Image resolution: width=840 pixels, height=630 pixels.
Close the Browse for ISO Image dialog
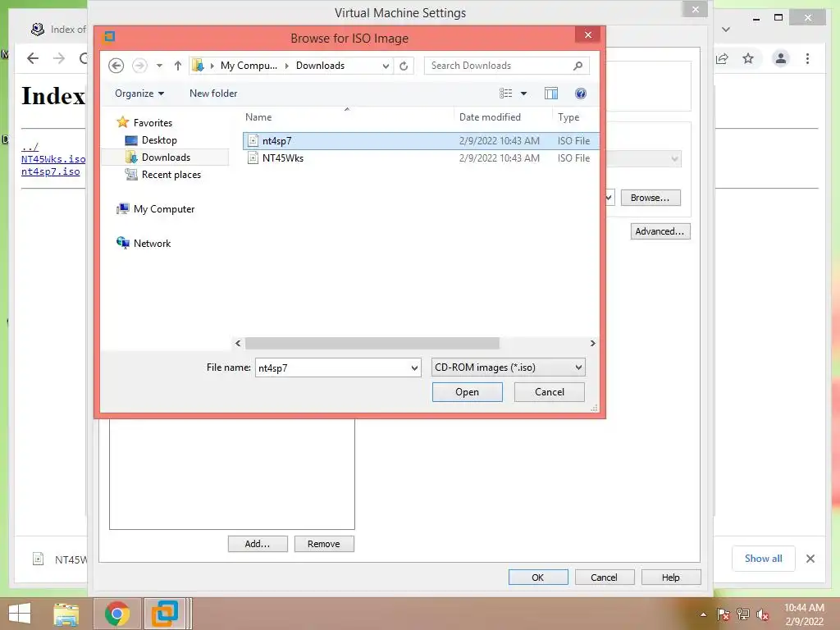pyautogui.click(x=587, y=34)
